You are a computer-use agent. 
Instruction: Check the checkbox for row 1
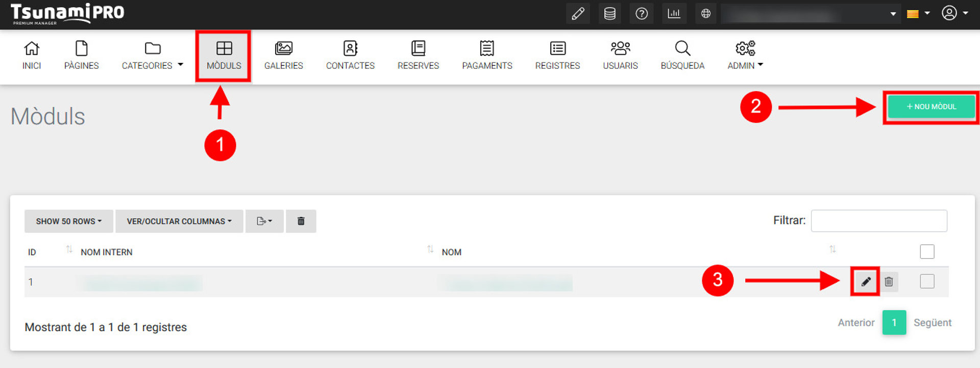tap(927, 282)
